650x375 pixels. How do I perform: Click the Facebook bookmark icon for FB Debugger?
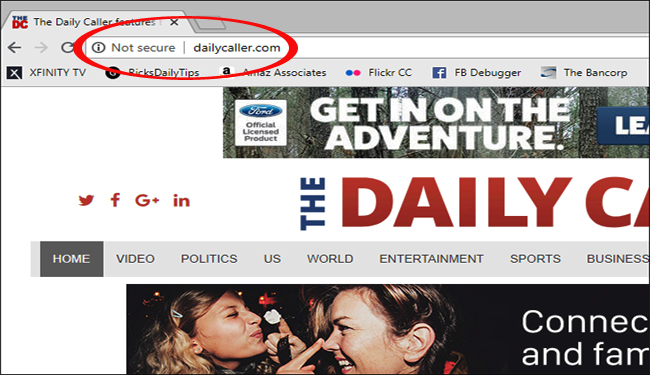click(x=439, y=73)
